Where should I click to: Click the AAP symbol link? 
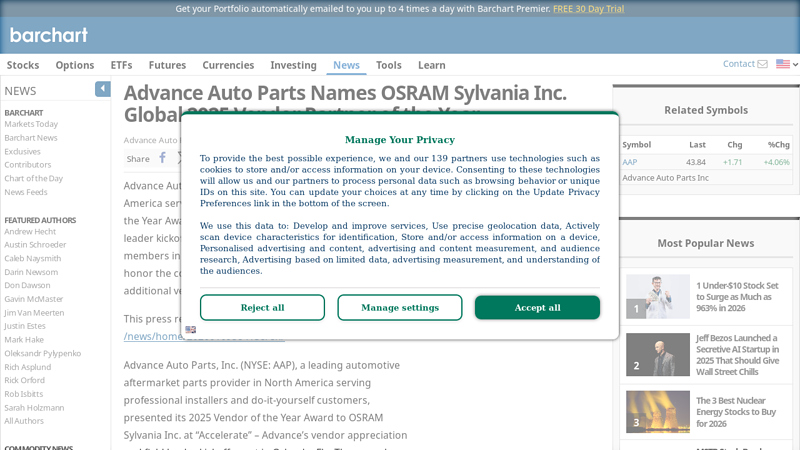coord(630,162)
